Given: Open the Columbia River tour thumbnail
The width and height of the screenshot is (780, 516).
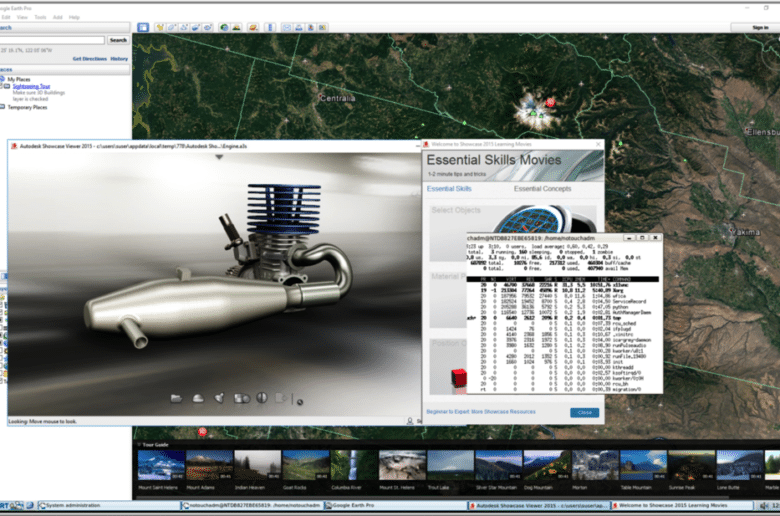Looking at the screenshot, I should [x=354, y=465].
